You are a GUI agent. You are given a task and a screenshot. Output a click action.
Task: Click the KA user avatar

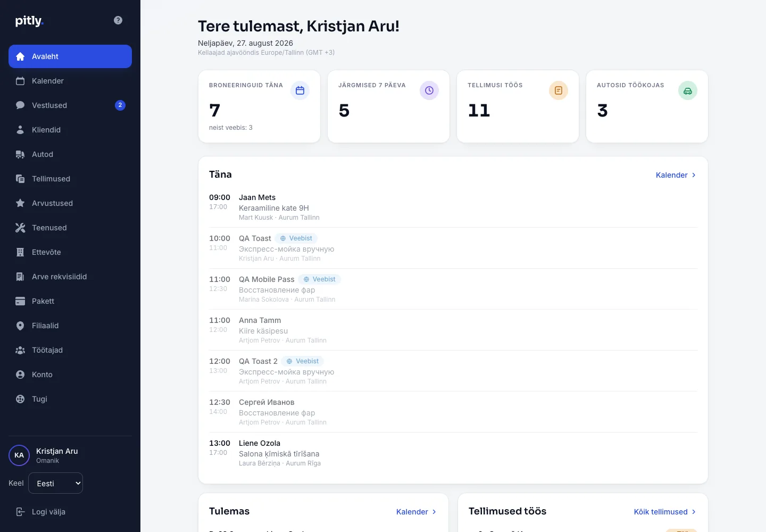coord(19,455)
